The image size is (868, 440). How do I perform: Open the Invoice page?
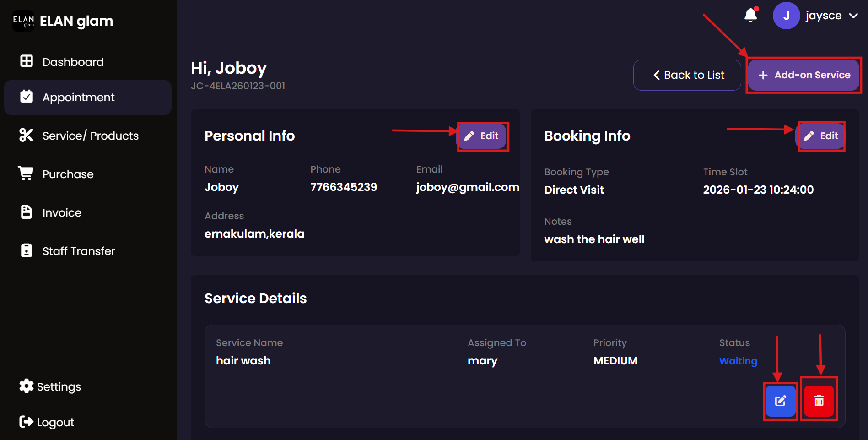pos(62,212)
